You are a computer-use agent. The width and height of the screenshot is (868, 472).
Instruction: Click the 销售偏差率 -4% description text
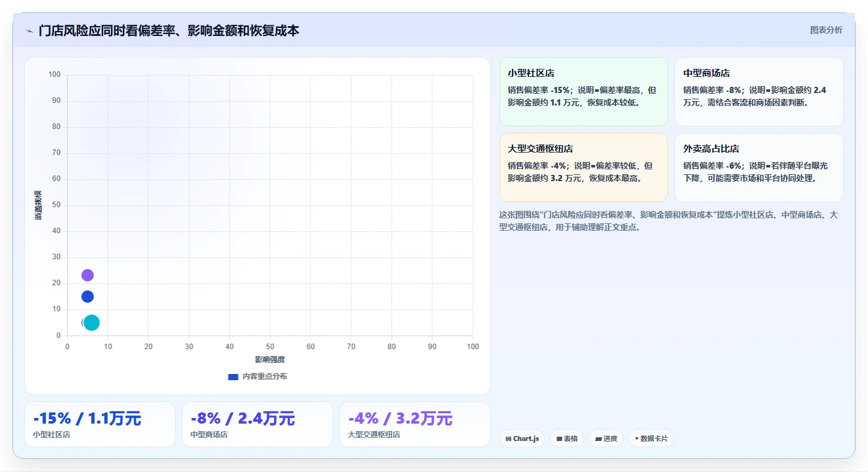580,172
